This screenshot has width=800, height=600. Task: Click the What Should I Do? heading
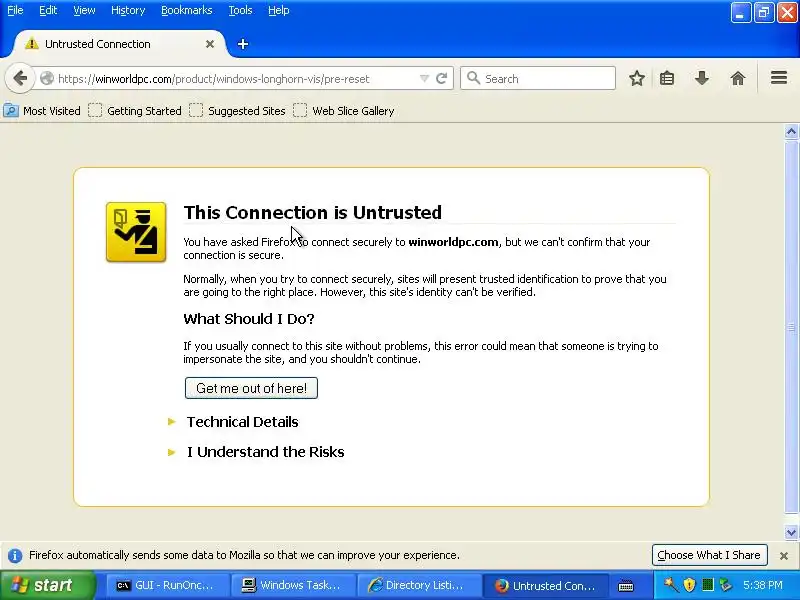click(x=248, y=319)
